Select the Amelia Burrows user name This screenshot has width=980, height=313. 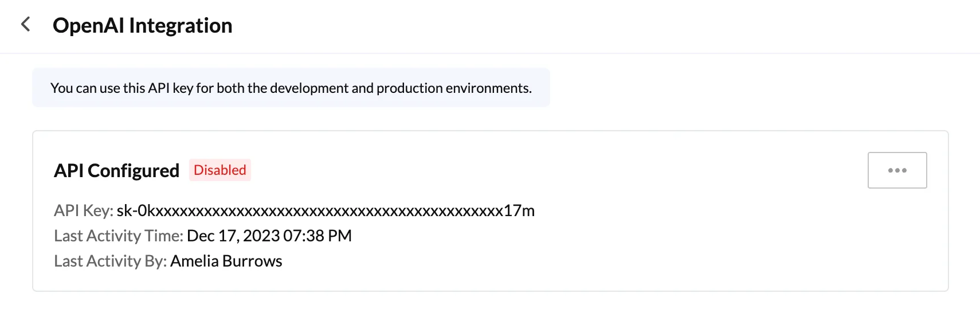(x=226, y=261)
